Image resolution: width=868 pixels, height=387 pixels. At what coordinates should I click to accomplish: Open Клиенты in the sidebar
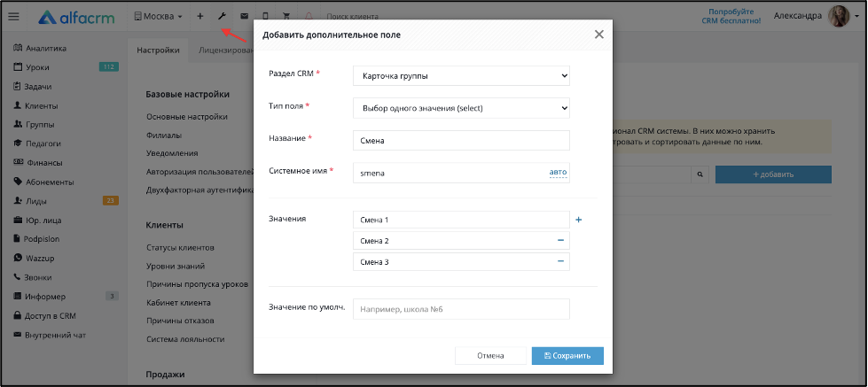click(x=35, y=105)
